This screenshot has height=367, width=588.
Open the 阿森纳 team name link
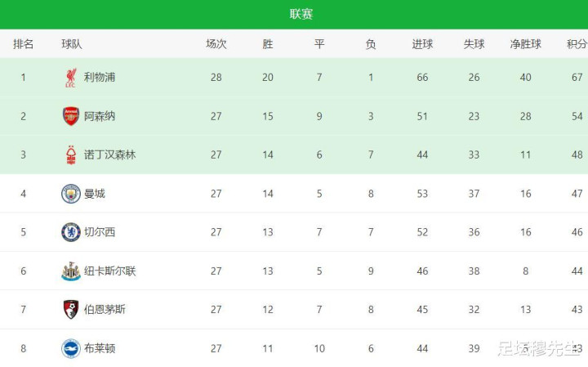pos(100,116)
